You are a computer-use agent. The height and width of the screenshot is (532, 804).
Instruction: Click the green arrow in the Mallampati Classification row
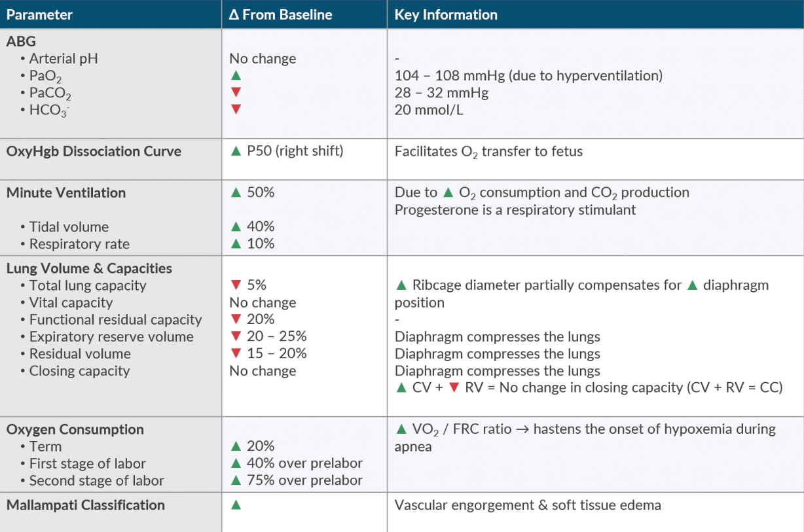point(236,505)
